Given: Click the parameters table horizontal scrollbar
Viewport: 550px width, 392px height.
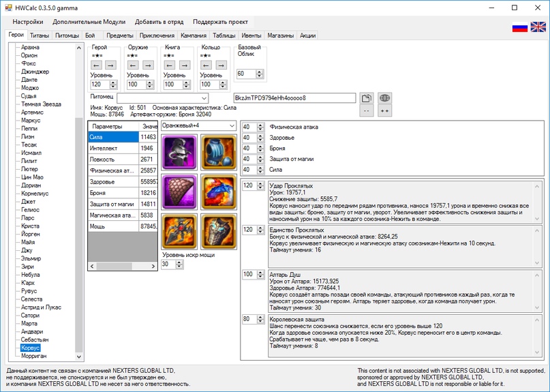Looking at the screenshot, I should (123, 267).
